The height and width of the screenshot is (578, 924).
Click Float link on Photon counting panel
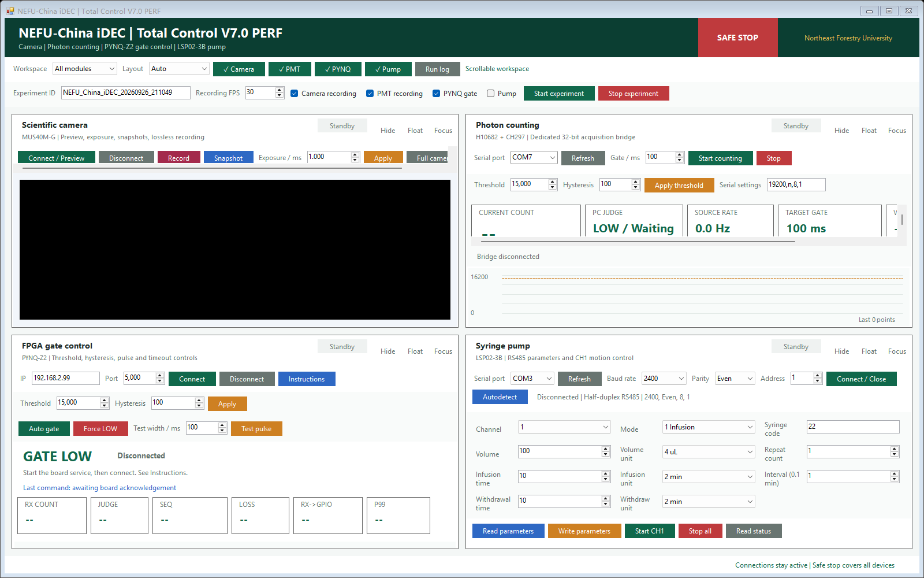(x=869, y=131)
